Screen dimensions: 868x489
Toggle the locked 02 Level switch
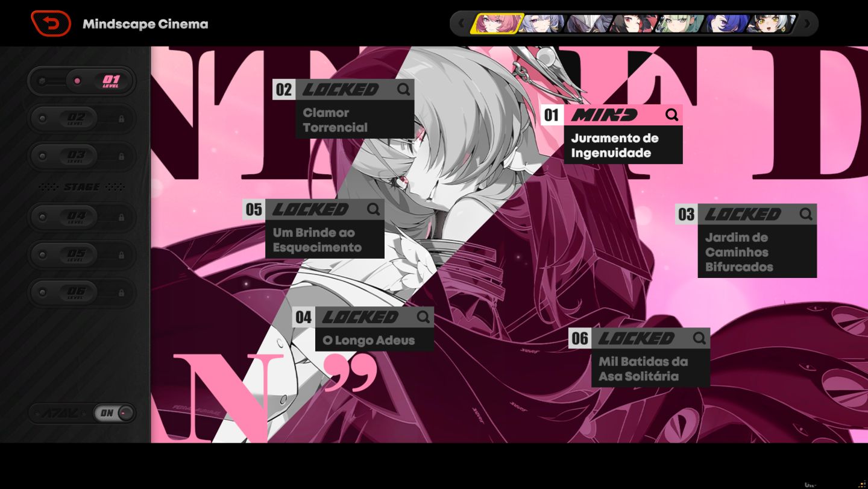82,119
